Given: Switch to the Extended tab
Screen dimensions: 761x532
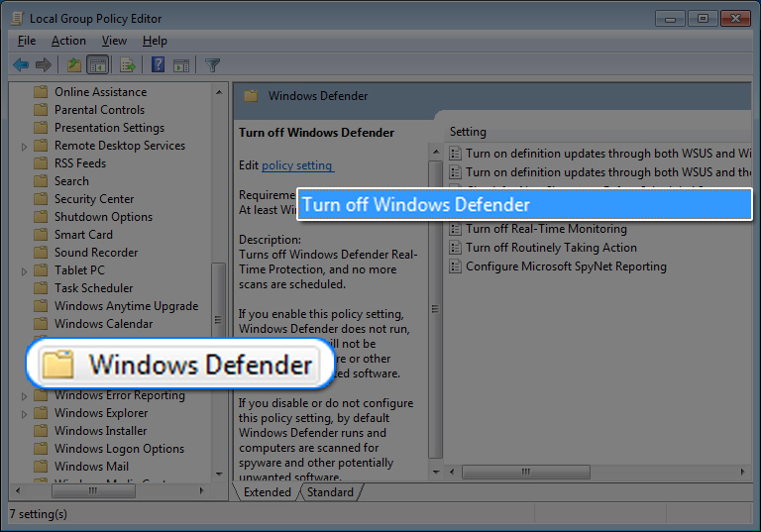Looking at the screenshot, I should click(267, 492).
